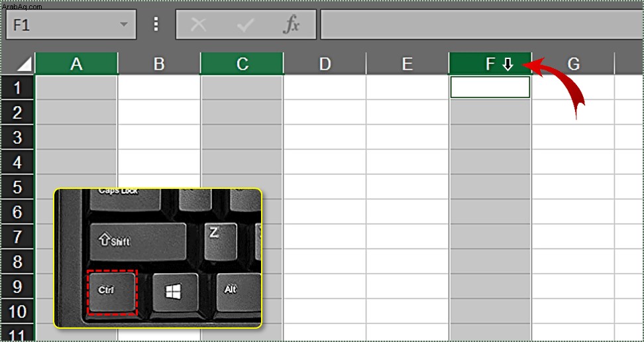Select column A header
Screen dimensions: 644x342
[76, 64]
